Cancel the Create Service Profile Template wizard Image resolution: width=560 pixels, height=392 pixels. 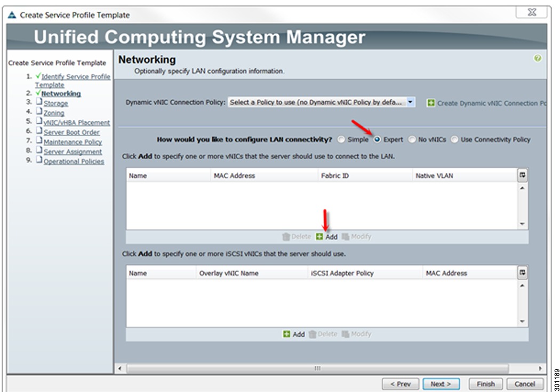click(x=525, y=384)
